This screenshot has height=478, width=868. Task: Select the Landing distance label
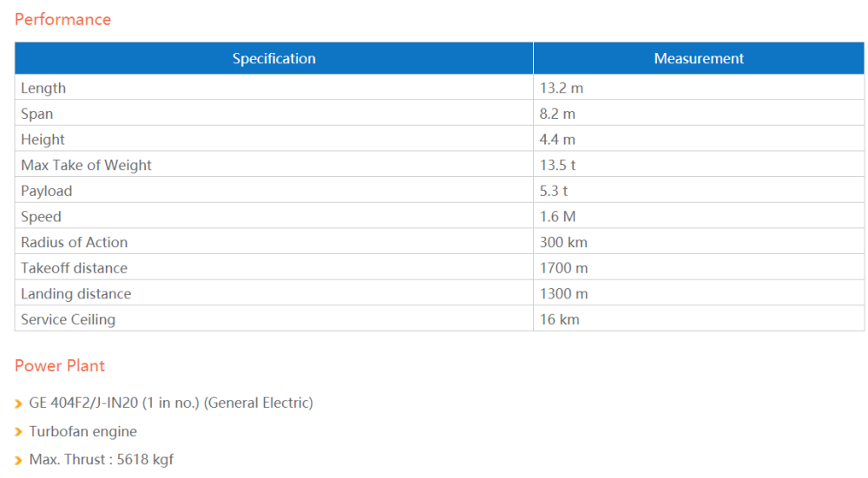coord(76,294)
